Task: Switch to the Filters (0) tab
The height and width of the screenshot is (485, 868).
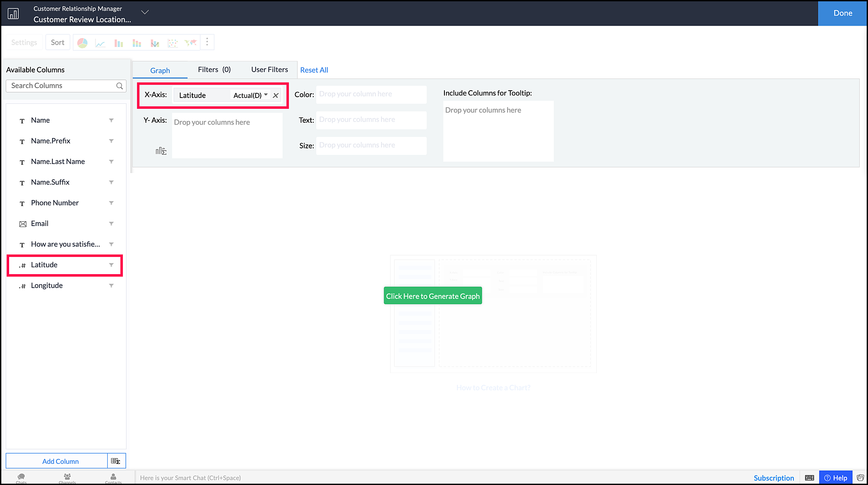Action: pyautogui.click(x=214, y=69)
